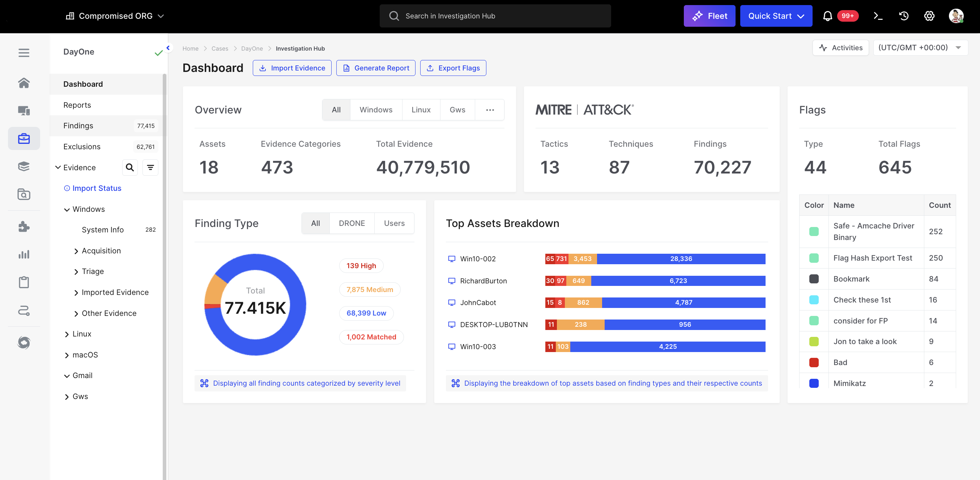Open the settings gear icon

[x=929, y=16]
